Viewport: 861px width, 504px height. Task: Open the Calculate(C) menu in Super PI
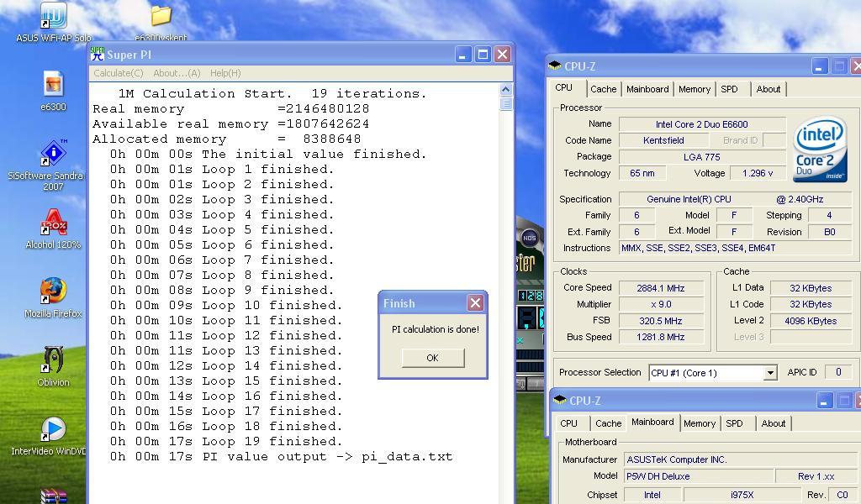pyautogui.click(x=118, y=73)
